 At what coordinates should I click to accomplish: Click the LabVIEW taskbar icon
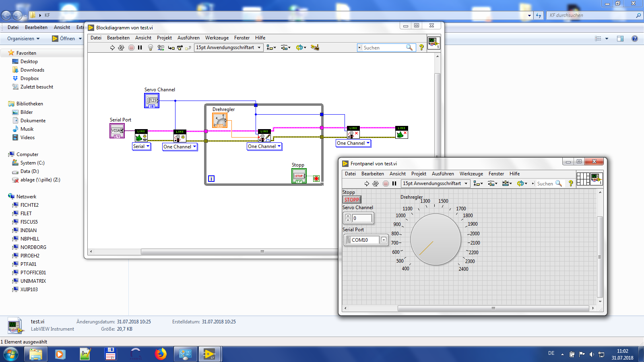tap(210, 354)
